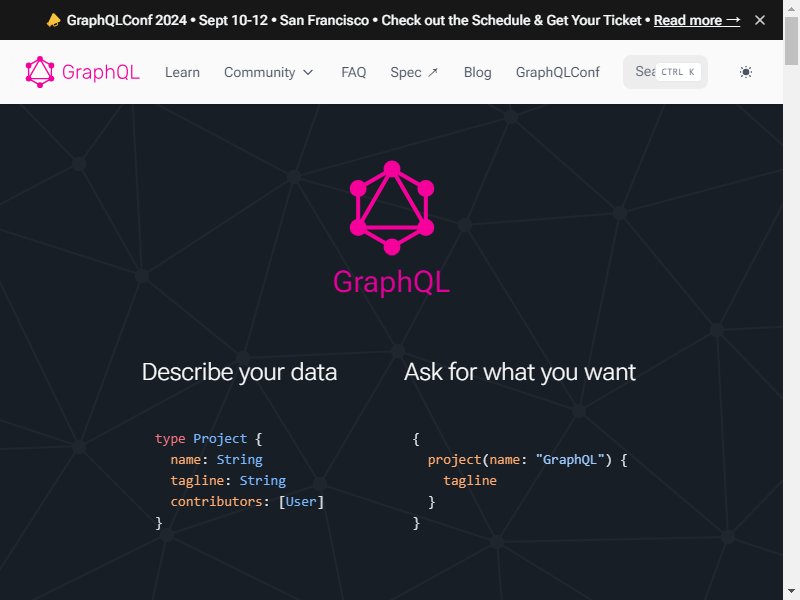Screen dimensions: 800x600
Task: Click the Community chevron arrow
Action: [308, 72]
